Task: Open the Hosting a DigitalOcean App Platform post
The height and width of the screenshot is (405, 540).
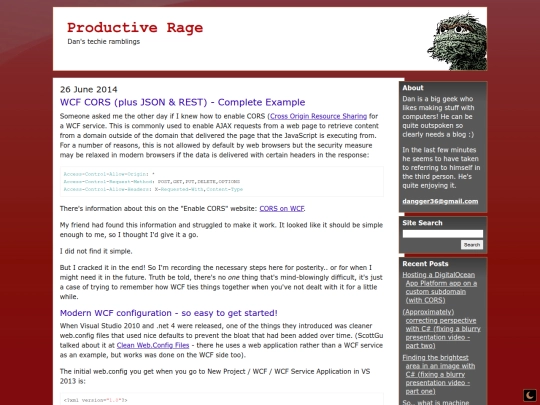Action: pyautogui.click(x=440, y=288)
